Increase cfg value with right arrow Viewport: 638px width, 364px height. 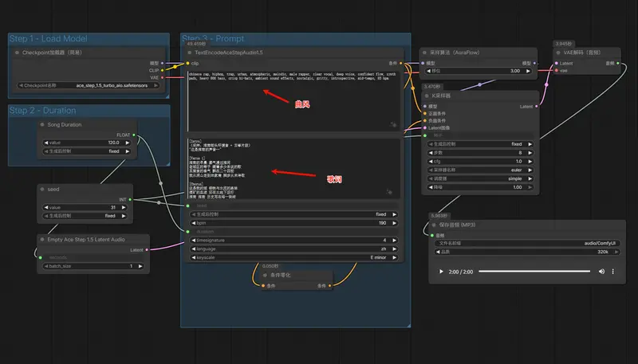pos(530,161)
